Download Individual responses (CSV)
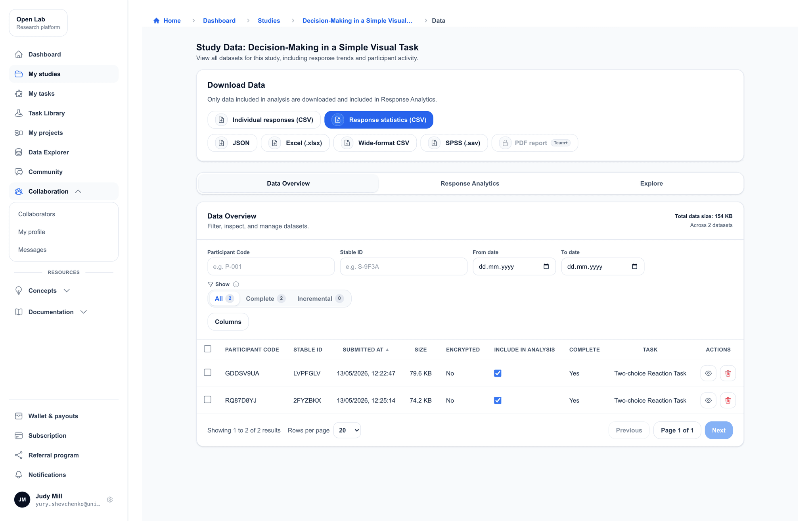The width and height of the screenshot is (812, 521). pyautogui.click(x=264, y=120)
